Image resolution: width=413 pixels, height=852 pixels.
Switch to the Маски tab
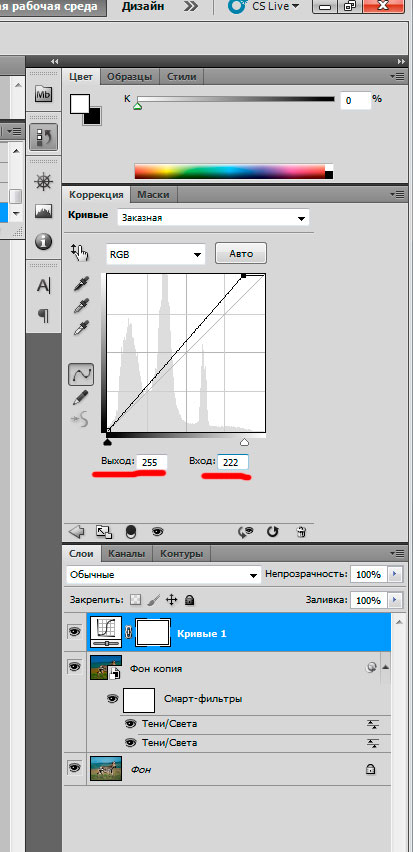pyautogui.click(x=153, y=195)
